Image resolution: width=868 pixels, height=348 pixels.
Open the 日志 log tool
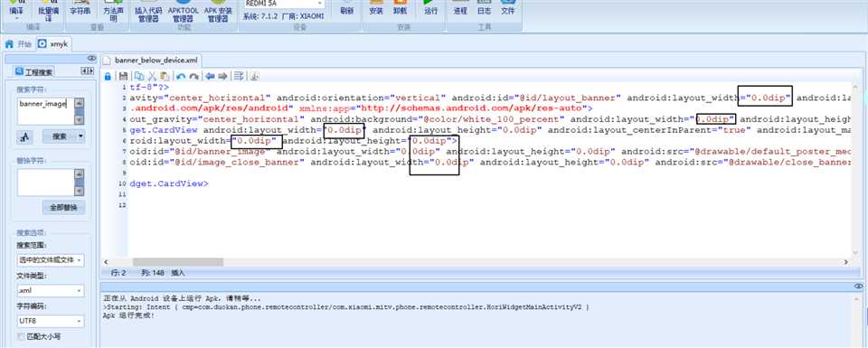tap(484, 8)
